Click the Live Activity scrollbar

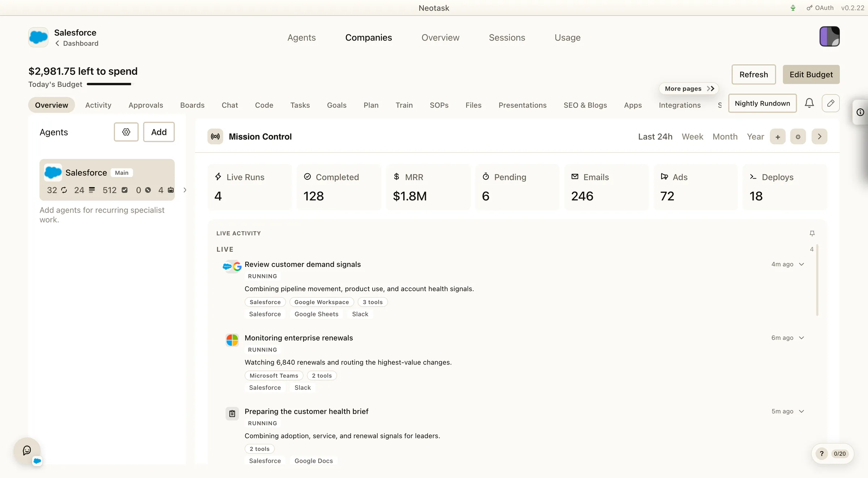817,280
